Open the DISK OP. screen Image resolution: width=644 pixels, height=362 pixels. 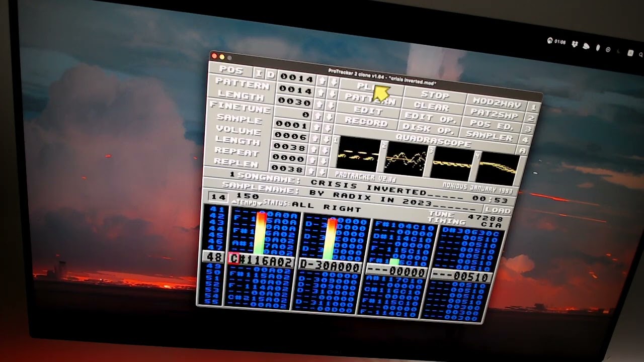(429, 130)
